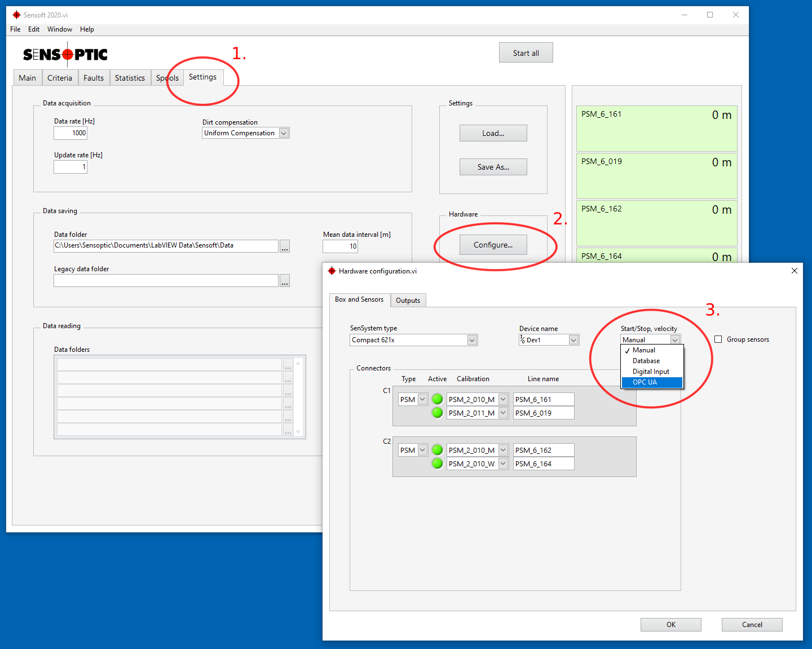Click the PSM_6_019 line name field
This screenshot has height=649, width=812.
pyautogui.click(x=544, y=413)
